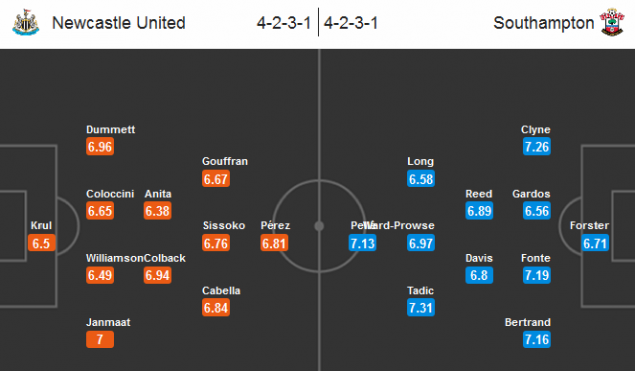The width and height of the screenshot is (635, 371).
Task: Select Forster's 6.71 rating badge
Action: point(595,243)
